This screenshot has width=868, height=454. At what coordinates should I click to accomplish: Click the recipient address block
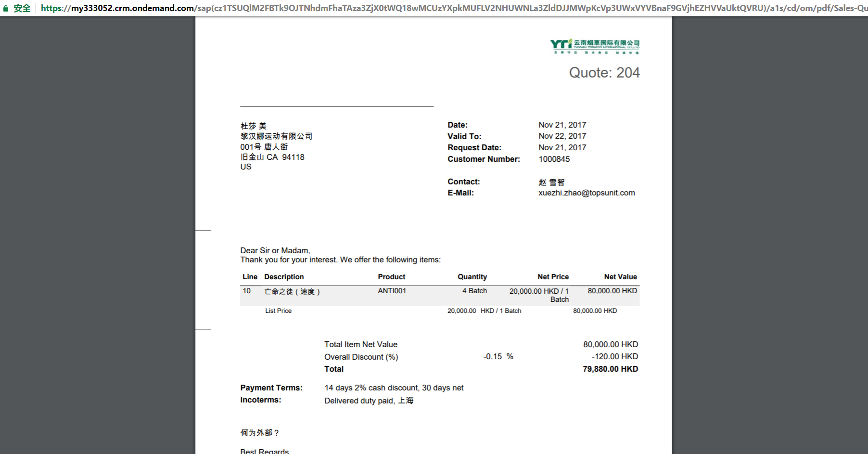click(276, 146)
